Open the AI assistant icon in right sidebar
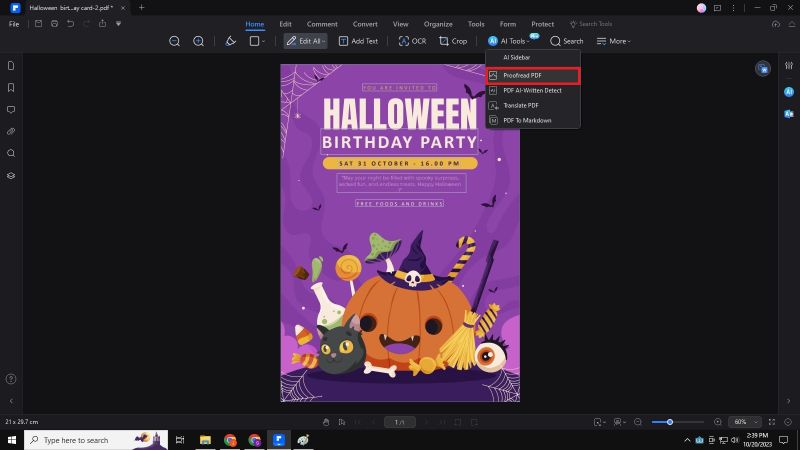The height and width of the screenshot is (450, 800). pyautogui.click(x=789, y=92)
